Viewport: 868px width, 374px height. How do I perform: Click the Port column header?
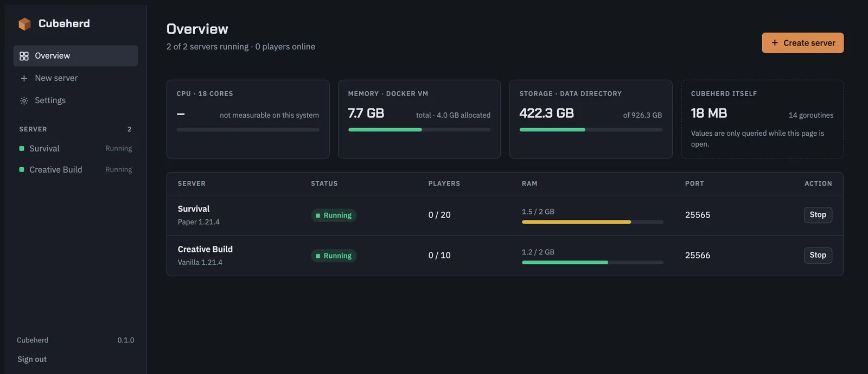click(694, 183)
